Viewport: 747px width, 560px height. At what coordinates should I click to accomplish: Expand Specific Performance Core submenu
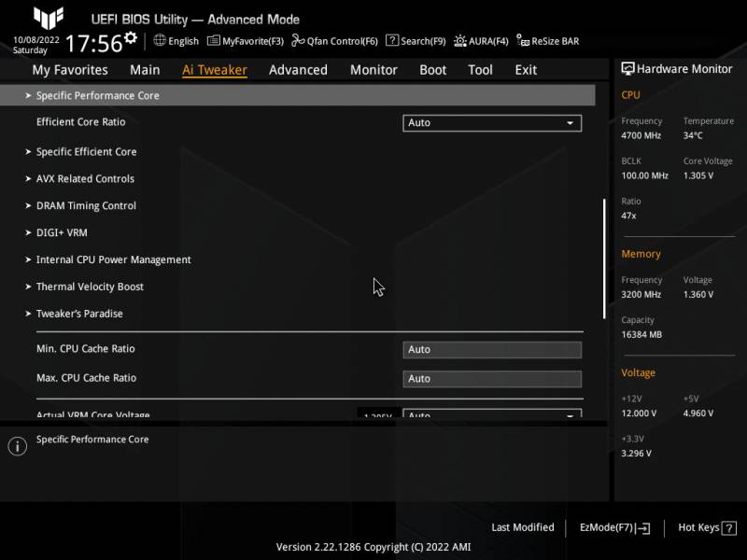click(x=297, y=95)
